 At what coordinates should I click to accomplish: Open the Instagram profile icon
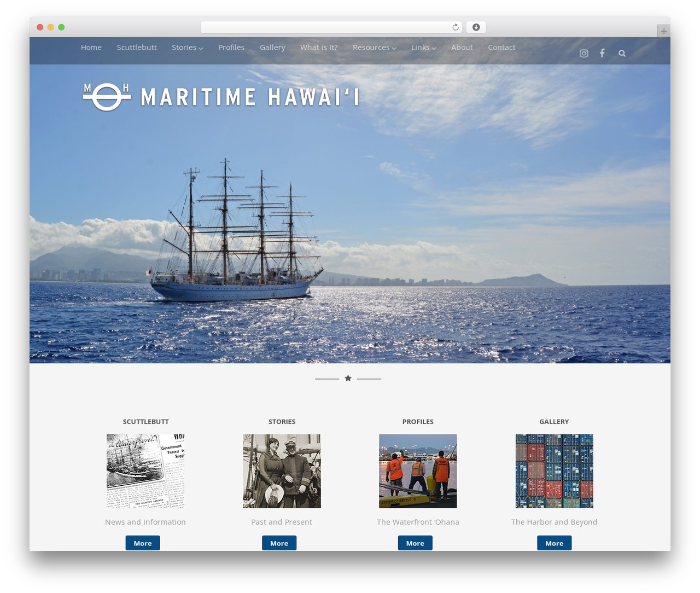coord(584,53)
